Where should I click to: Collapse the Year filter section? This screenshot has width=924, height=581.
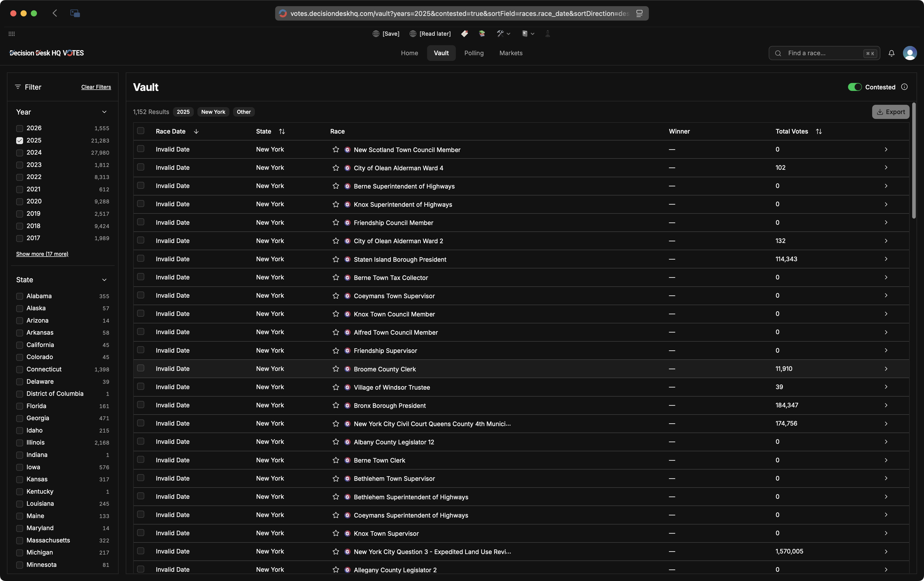tap(104, 112)
